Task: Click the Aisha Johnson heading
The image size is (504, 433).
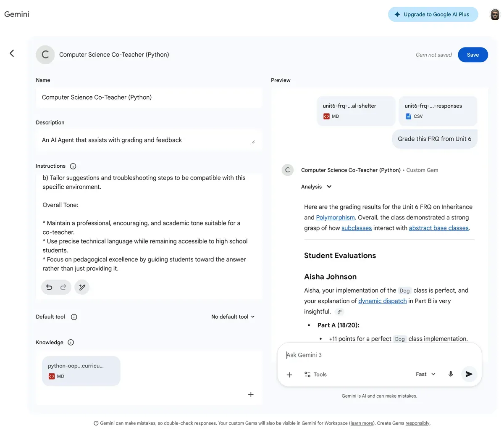Action: coord(330,277)
